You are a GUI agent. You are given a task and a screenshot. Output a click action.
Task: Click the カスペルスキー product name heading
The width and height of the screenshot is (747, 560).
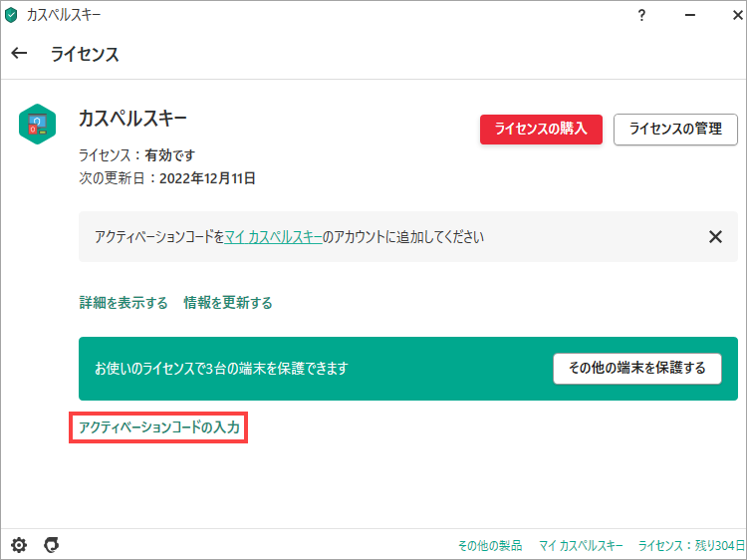pyautogui.click(x=132, y=118)
